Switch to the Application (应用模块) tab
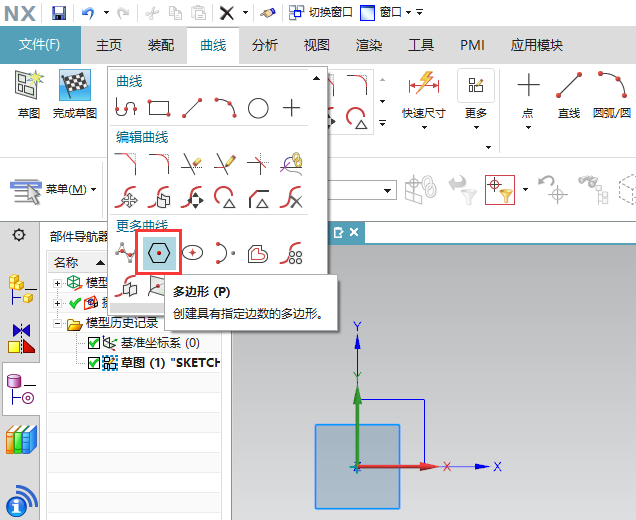Viewport: 636px width, 520px height. [x=536, y=45]
